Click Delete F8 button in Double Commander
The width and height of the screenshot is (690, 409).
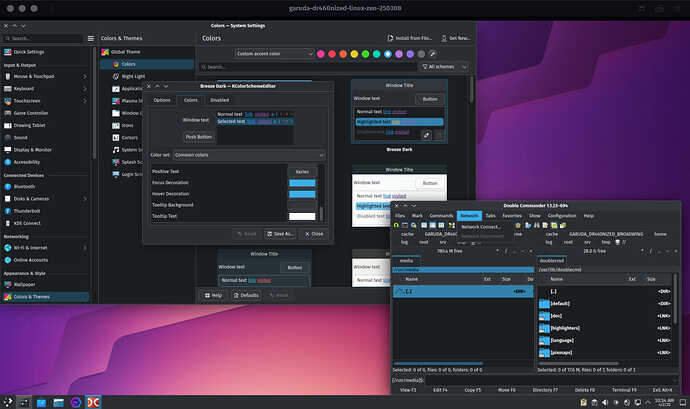(x=584, y=390)
